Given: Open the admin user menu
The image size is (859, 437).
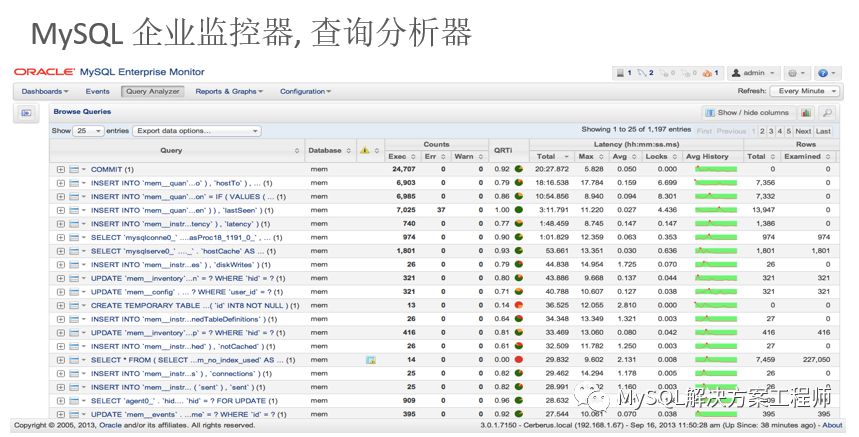Looking at the screenshot, I should (753, 73).
